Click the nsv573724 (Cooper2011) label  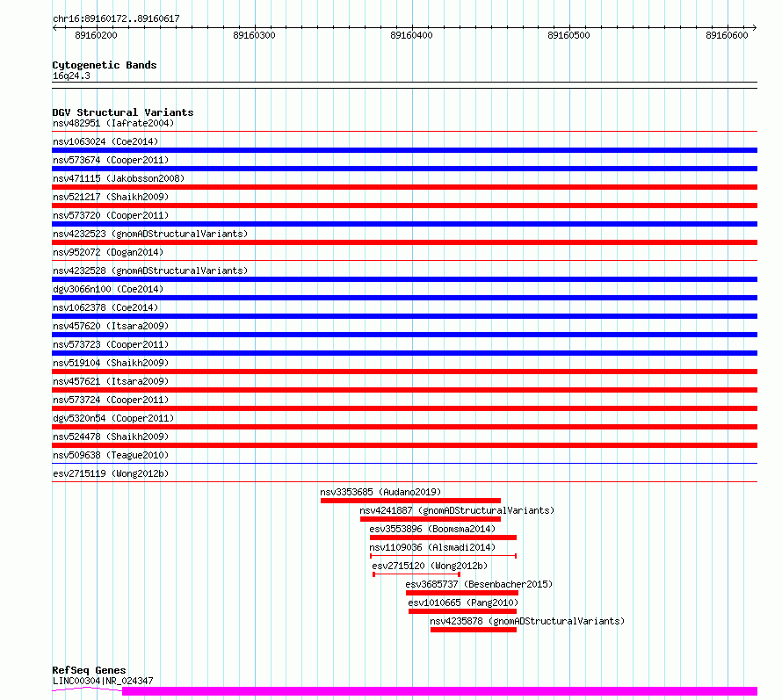click(111, 400)
